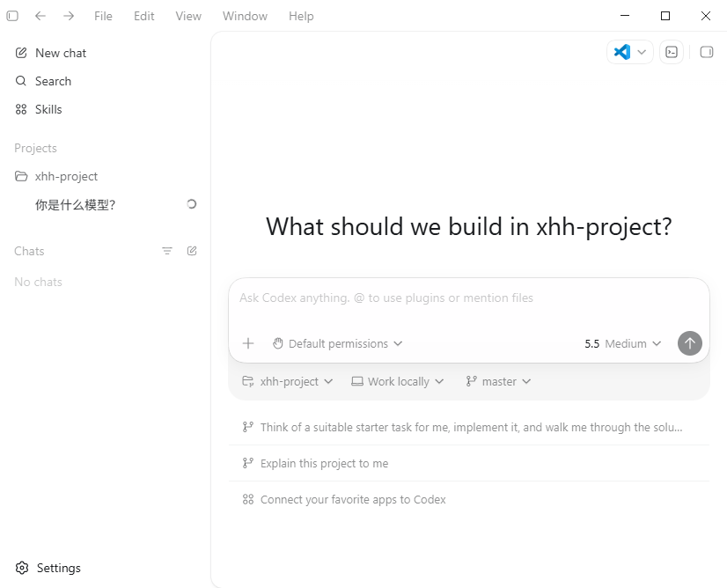The height and width of the screenshot is (588, 727).
Task: Choose Connect your favorite apps to Codex
Action: point(469,499)
